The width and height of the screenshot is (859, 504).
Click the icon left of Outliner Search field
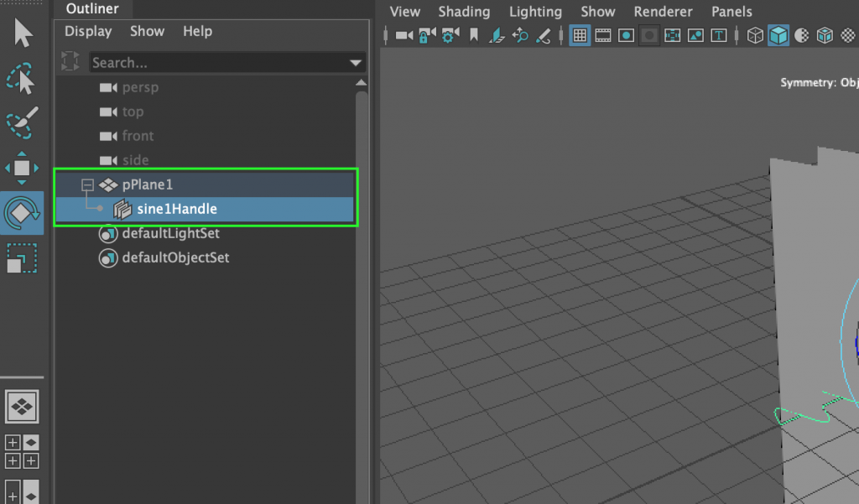point(70,61)
